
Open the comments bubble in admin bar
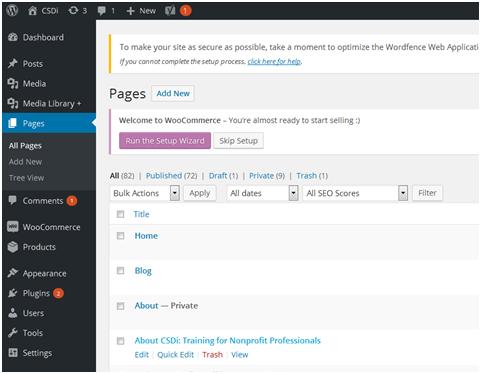coord(102,11)
